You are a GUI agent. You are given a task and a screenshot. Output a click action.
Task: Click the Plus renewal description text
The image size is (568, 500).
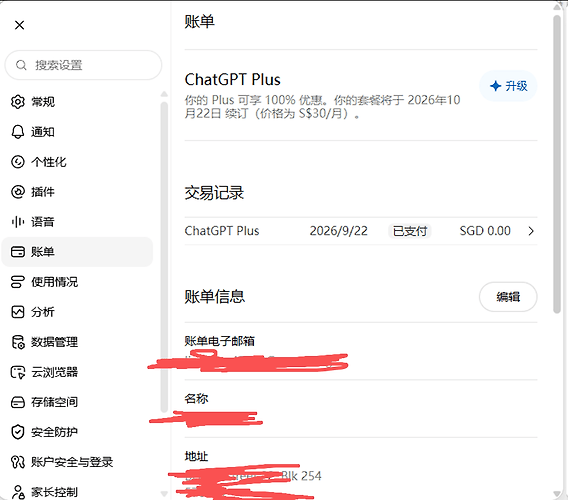[x=322, y=107]
